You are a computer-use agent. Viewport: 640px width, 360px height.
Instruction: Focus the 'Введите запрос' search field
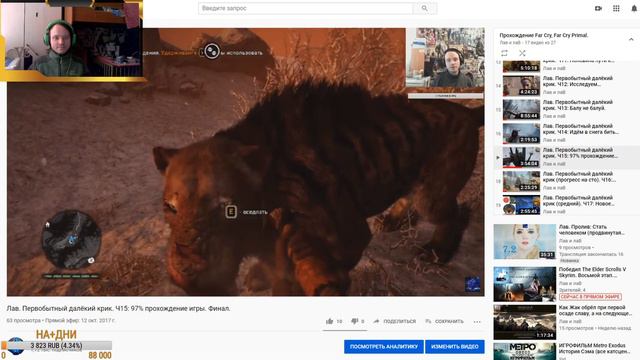[306, 8]
